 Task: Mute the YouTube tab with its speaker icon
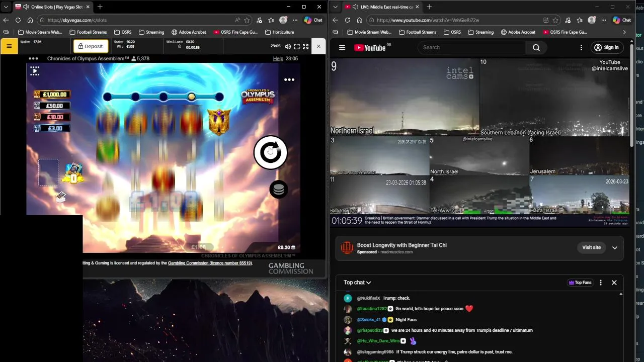coord(355,7)
